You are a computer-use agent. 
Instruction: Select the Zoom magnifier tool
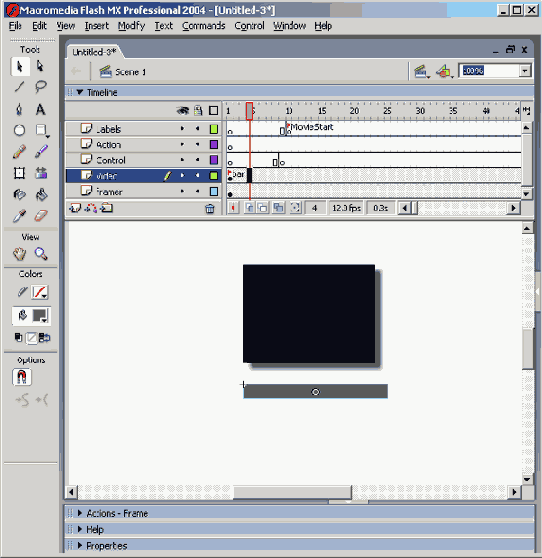tap(41, 254)
